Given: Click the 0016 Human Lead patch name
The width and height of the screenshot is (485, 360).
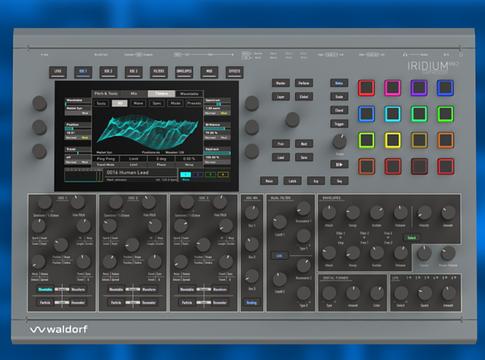Looking at the screenshot, I should (x=128, y=172).
